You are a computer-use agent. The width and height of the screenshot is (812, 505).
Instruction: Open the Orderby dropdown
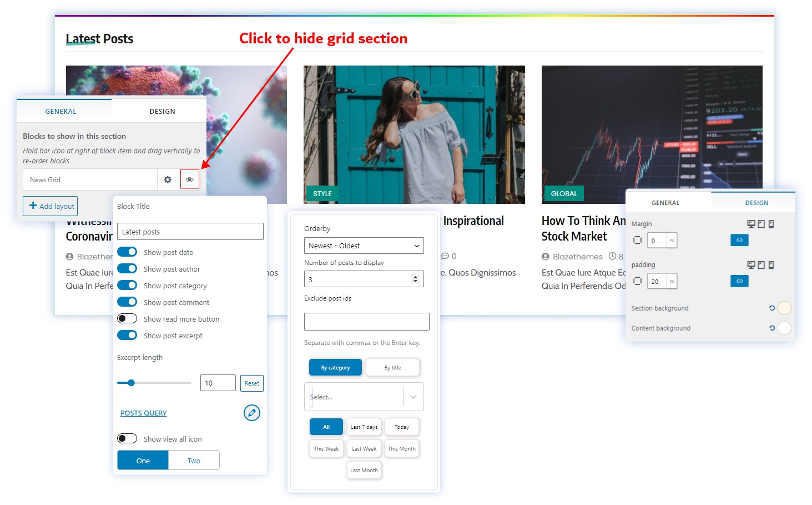coord(364,246)
